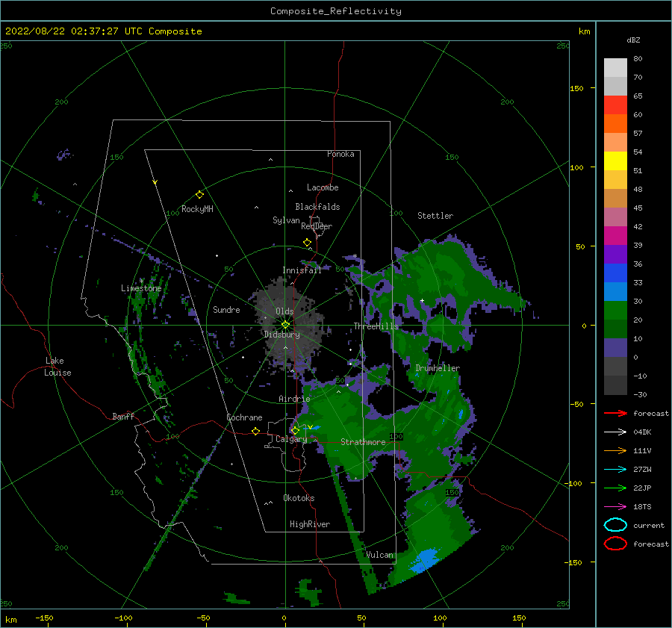The image size is (672, 628).
Task: Click the red forecast arrow legend icon
Action: (x=615, y=413)
